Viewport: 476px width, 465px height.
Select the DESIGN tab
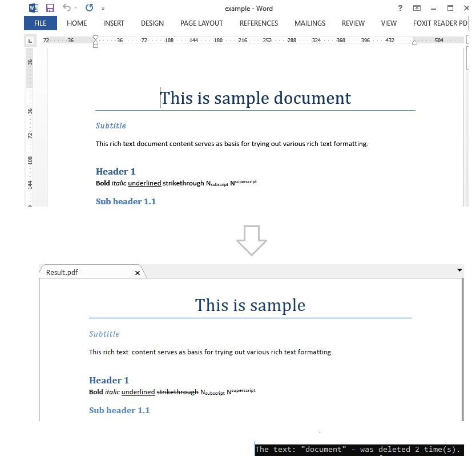pos(152,23)
